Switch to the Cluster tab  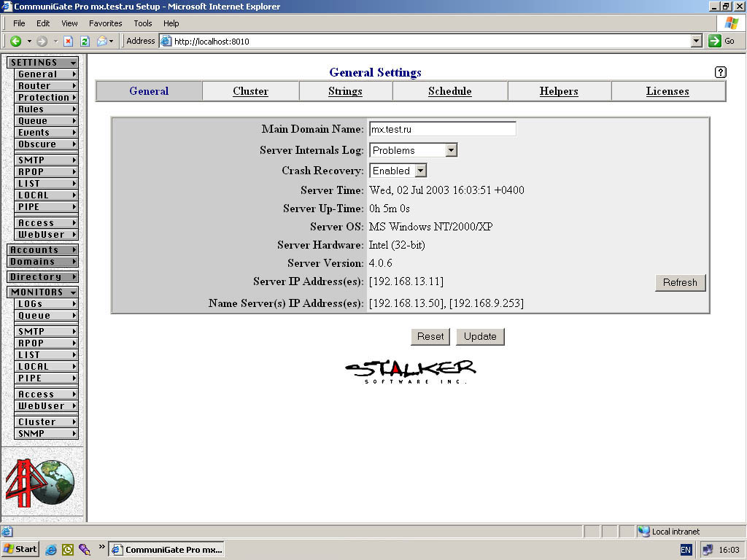pos(251,91)
